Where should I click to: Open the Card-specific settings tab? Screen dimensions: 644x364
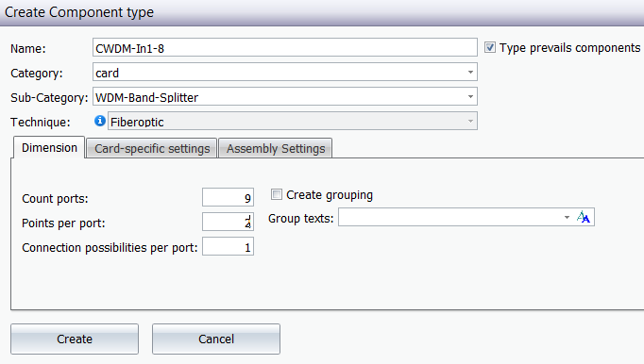click(152, 148)
